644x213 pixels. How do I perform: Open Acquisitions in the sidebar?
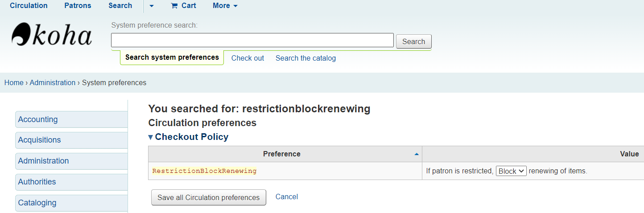71,140
